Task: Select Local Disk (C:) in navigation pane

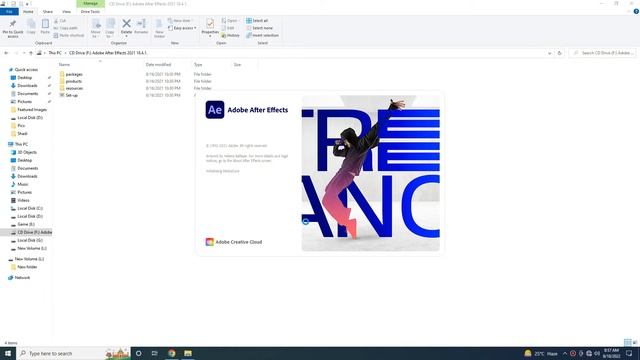Action: (x=30, y=209)
